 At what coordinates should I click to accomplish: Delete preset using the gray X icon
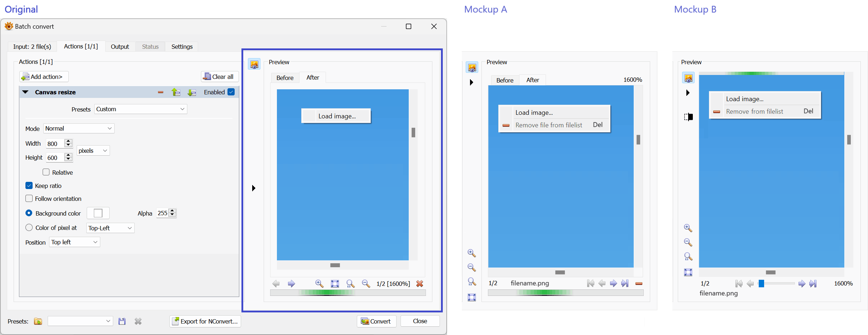coord(138,321)
